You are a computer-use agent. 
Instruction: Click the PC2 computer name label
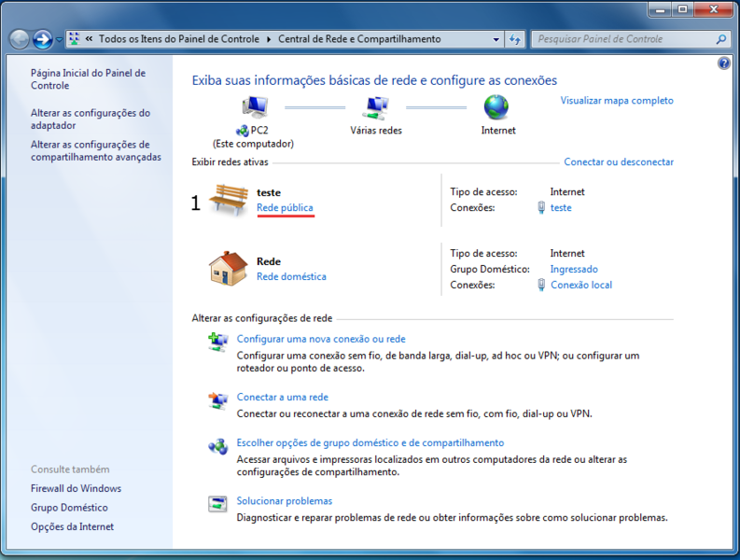pyautogui.click(x=259, y=131)
